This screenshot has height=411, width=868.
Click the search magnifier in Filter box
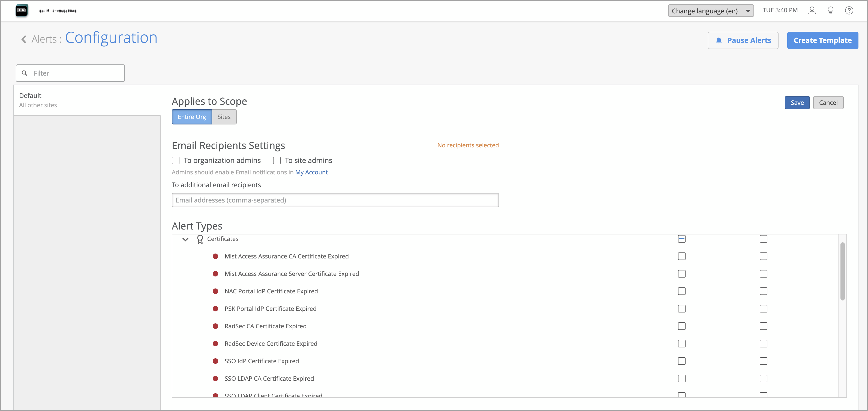pyautogui.click(x=25, y=73)
